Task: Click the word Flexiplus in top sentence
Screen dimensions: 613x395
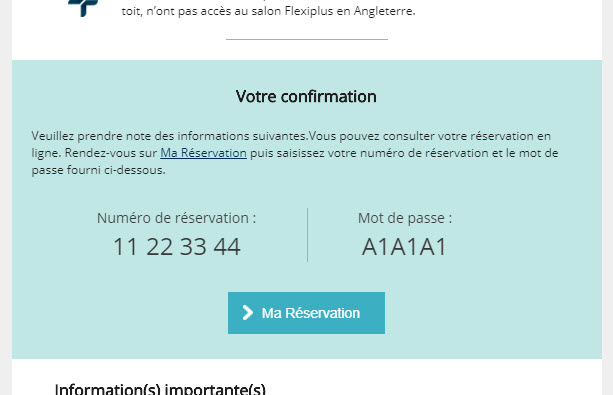Action: coord(309,11)
